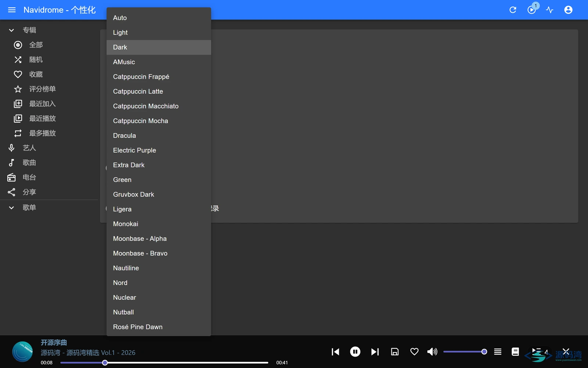Open 电台 radio section
The image size is (588, 368).
(x=49, y=177)
